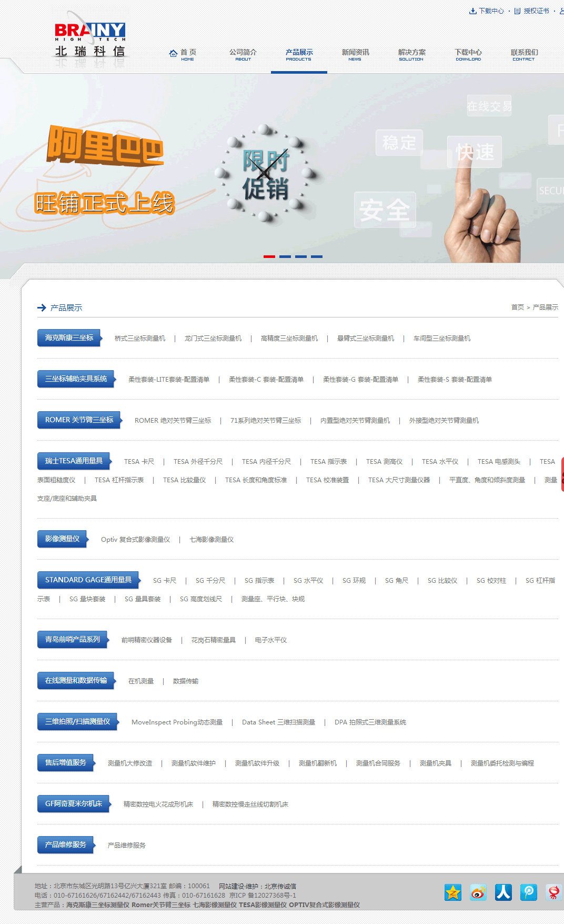564x924 pixels.
Task: Open Optiv 复合式影像测量仪 link
Action: click(135, 540)
